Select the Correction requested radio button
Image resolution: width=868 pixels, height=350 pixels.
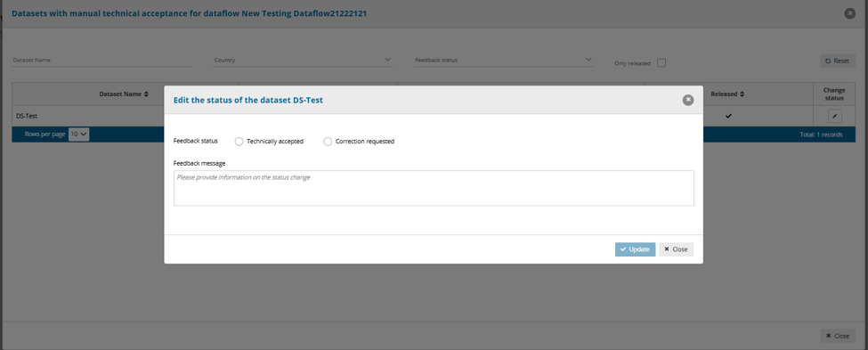click(328, 142)
